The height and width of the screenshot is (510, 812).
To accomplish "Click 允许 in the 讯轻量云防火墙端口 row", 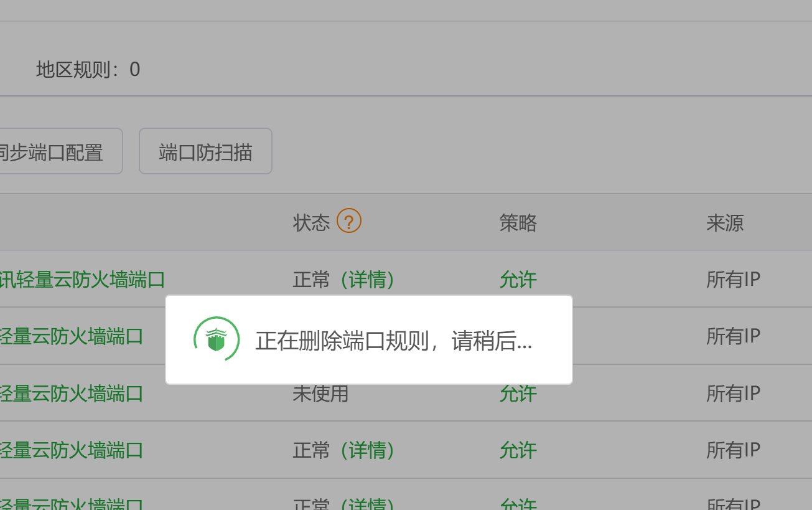I will pyautogui.click(x=518, y=280).
